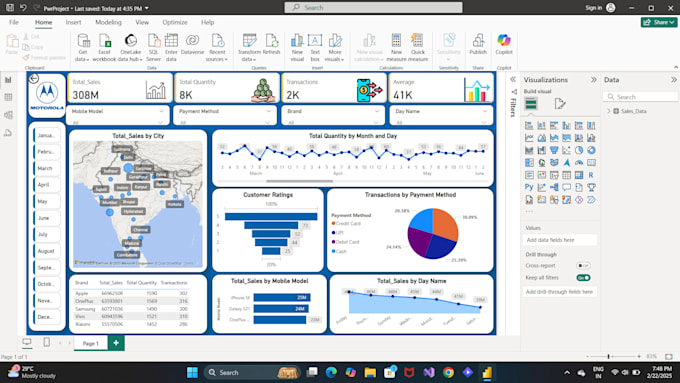
Task: Adjust the zoom slider
Action: pyautogui.click(x=608, y=357)
